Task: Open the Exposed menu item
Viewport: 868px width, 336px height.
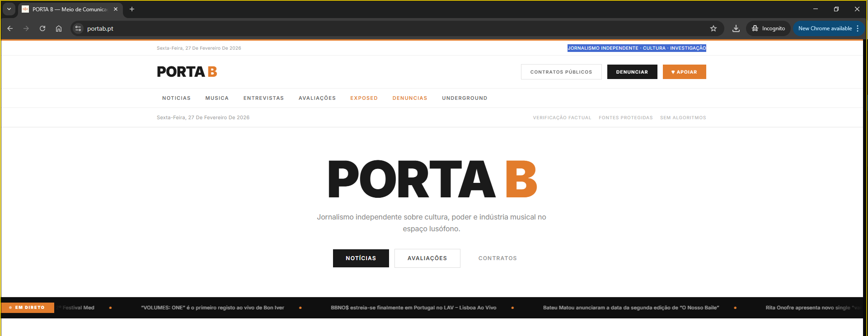Action: pyautogui.click(x=364, y=98)
